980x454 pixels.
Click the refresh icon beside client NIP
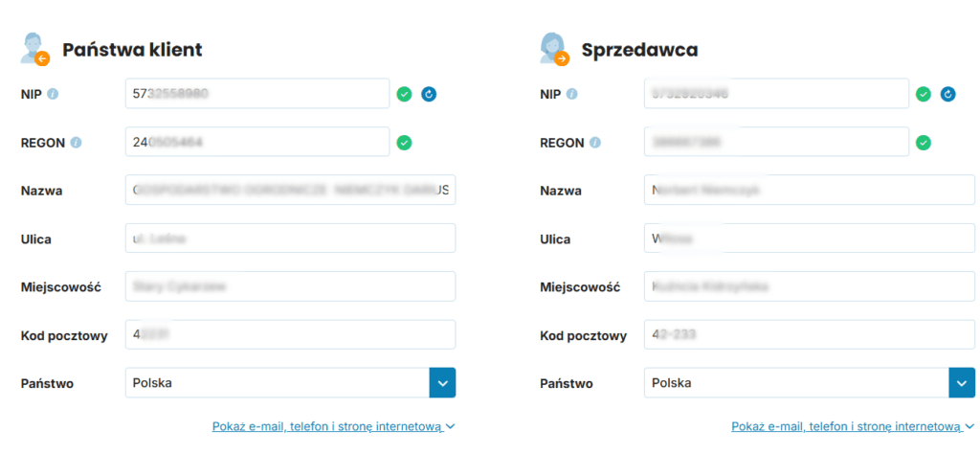click(x=429, y=94)
